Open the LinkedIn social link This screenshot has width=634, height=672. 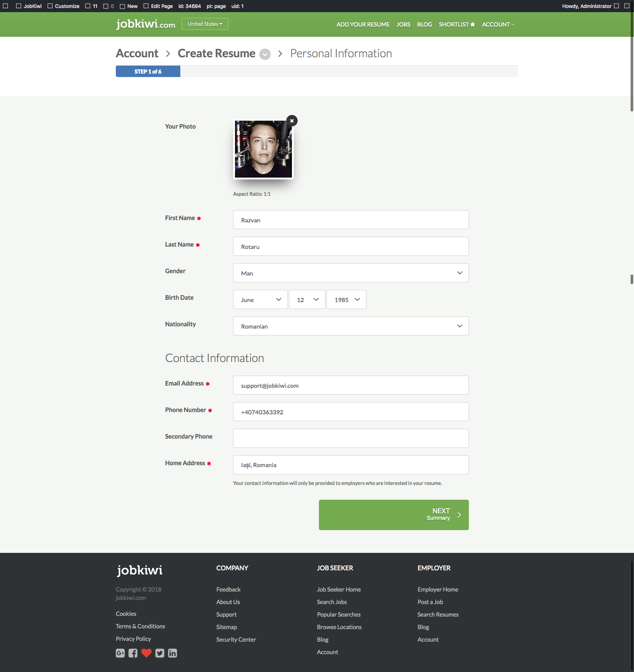172,653
